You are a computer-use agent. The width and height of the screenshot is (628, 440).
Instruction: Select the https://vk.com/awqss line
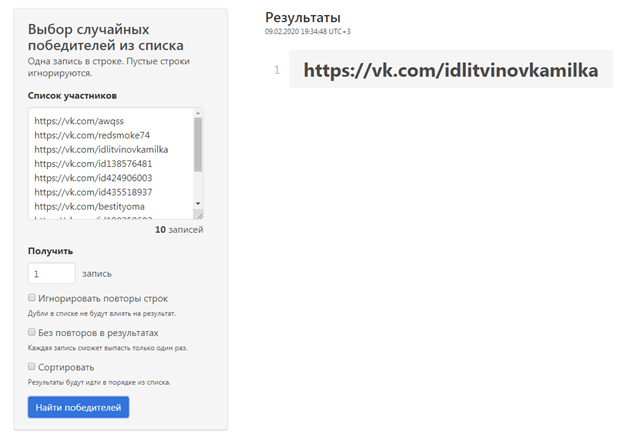(x=79, y=121)
